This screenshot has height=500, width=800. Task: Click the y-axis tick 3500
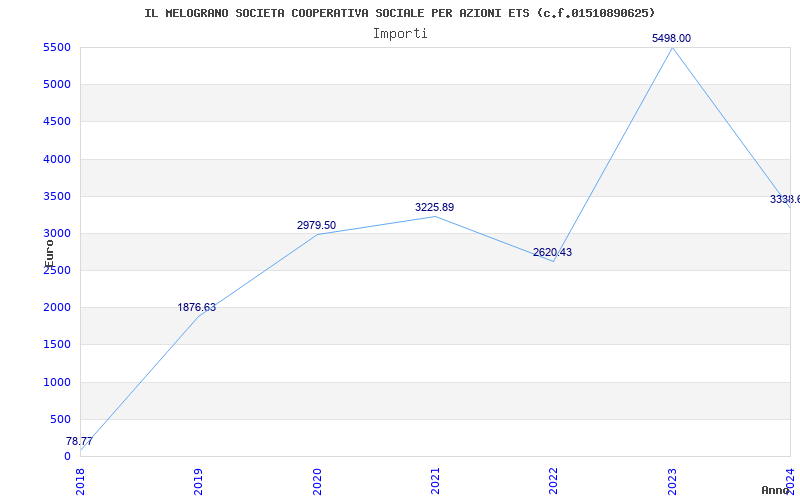(x=57, y=196)
